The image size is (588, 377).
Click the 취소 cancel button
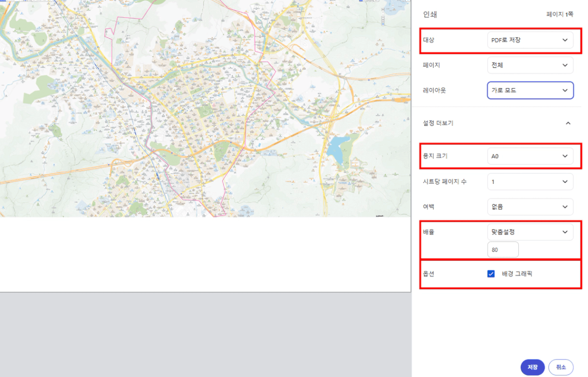click(561, 367)
